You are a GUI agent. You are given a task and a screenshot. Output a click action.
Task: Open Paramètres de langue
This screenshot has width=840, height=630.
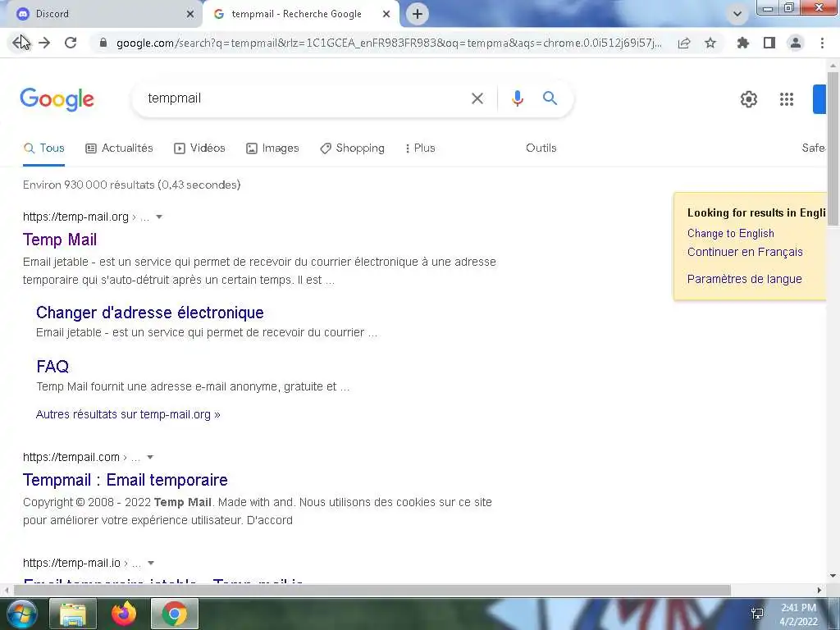point(745,279)
